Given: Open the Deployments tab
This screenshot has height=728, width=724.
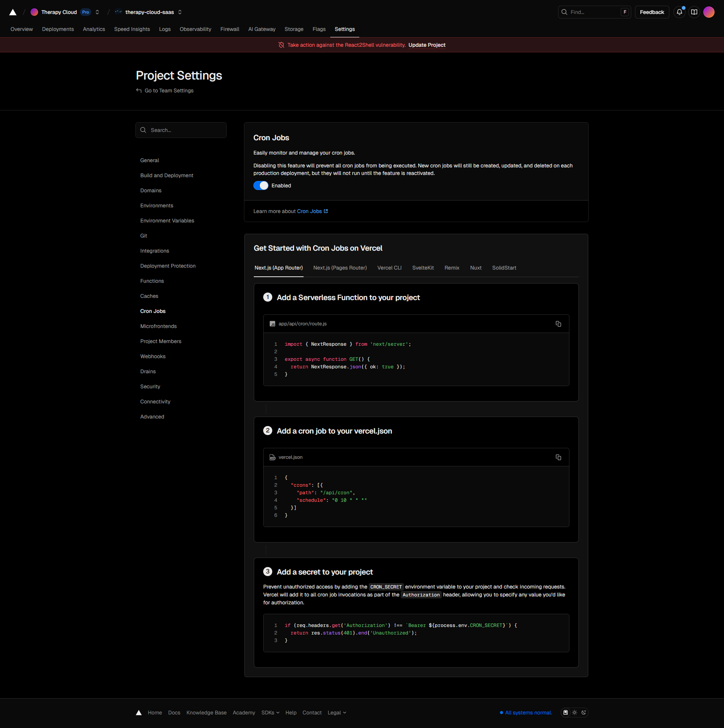Looking at the screenshot, I should [x=58, y=29].
